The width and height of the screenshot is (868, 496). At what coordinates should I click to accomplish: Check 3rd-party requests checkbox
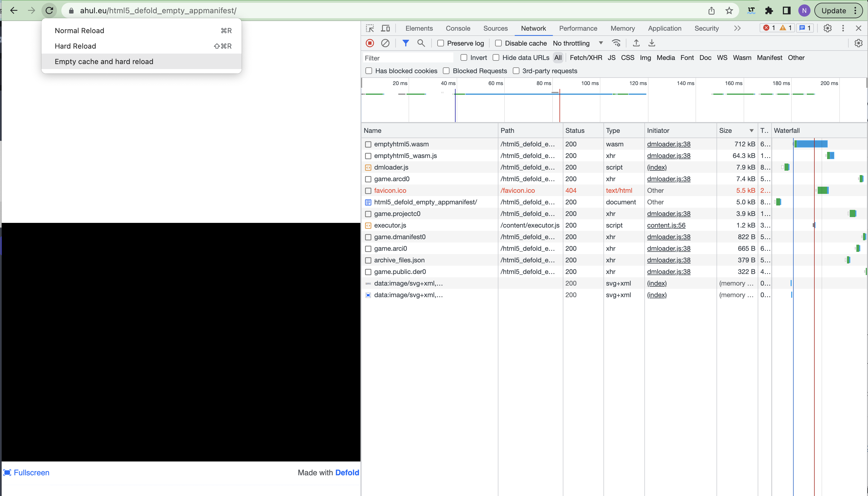tap(516, 71)
